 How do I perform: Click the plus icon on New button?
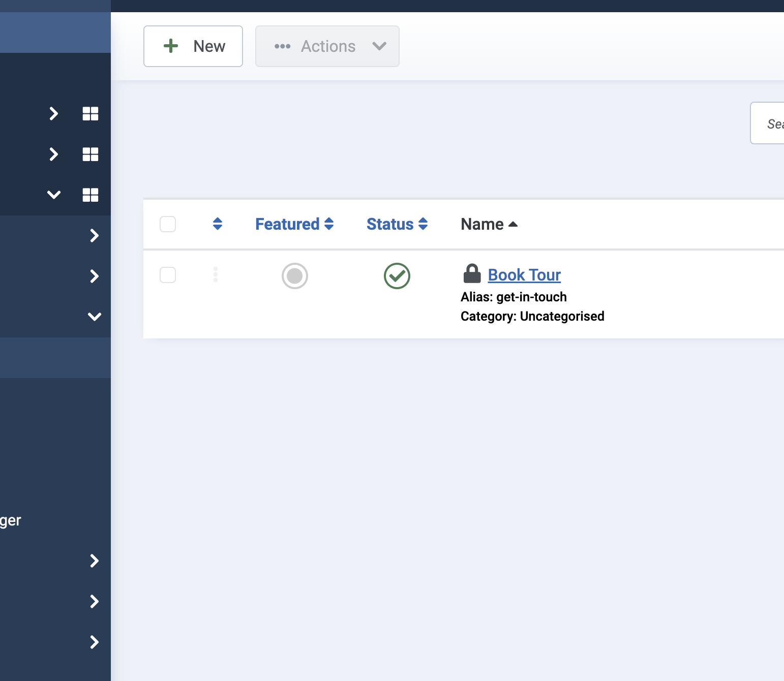(x=171, y=46)
